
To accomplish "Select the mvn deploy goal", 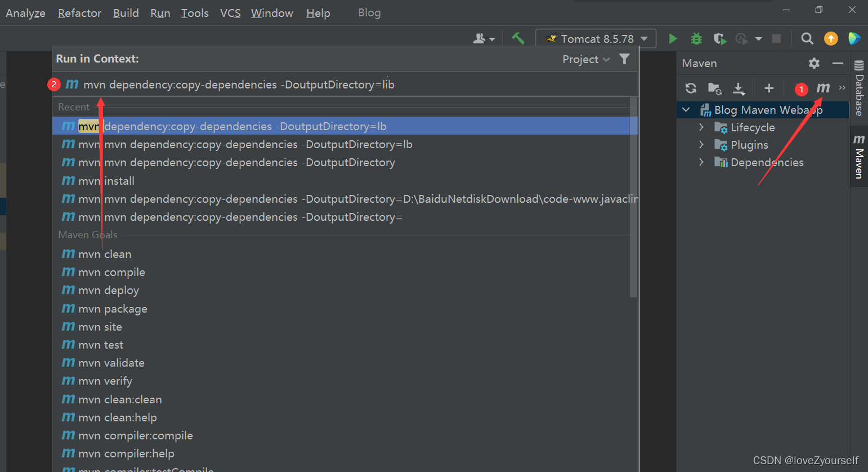I will (x=345, y=290).
